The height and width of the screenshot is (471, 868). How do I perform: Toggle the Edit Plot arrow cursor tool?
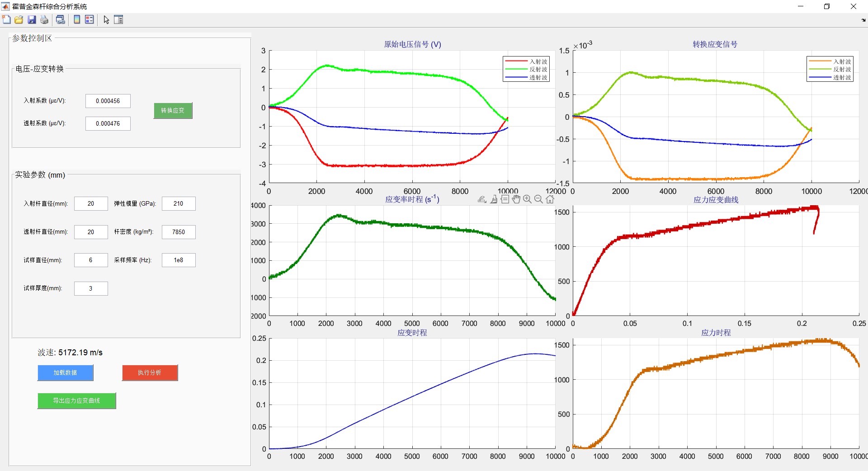point(106,19)
